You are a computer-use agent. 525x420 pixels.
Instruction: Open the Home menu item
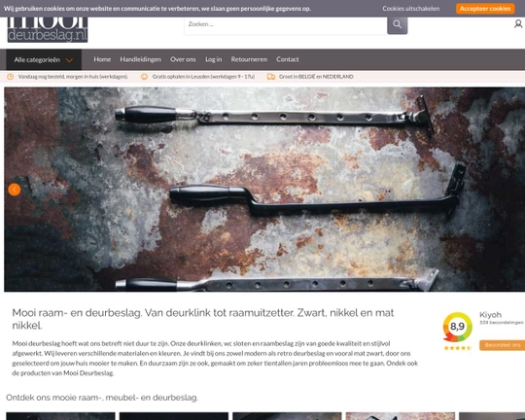pyautogui.click(x=102, y=59)
